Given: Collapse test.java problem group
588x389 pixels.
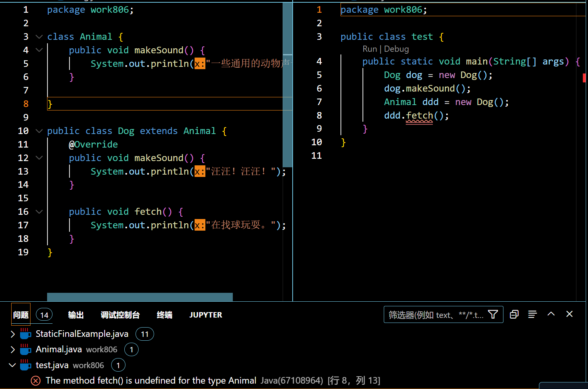Looking at the screenshot, I should click(x=12, y=365).
